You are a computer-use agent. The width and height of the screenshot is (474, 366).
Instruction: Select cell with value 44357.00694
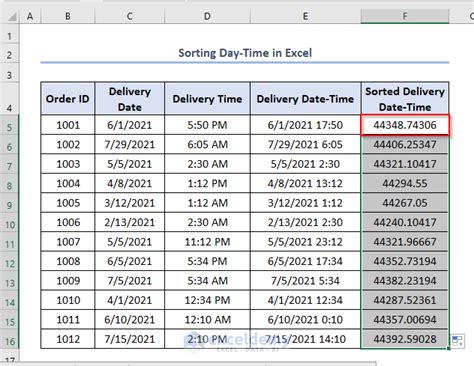point(405,319)
